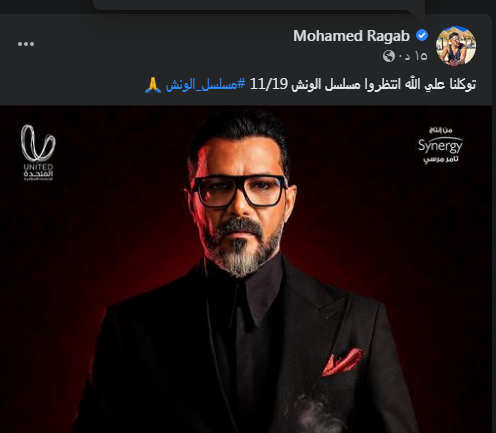
Task: Open the three-dot post options menu
Action: pos(26,44)
